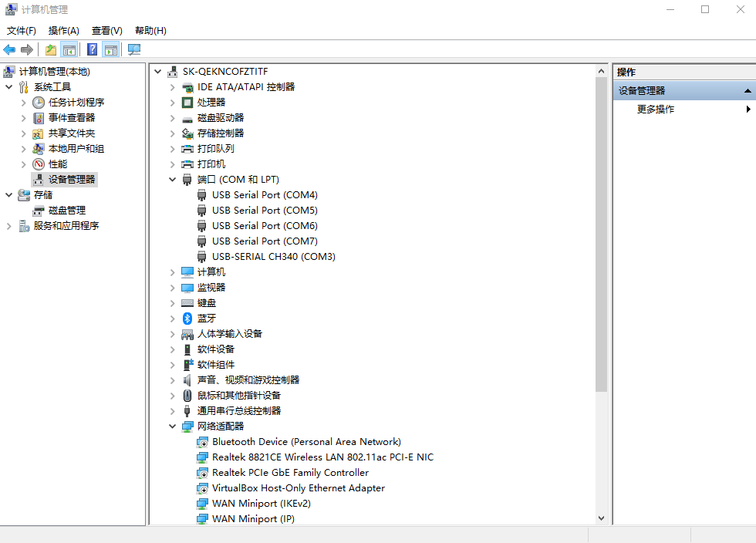Open the 操作(A) menu
Screen dimensions: 756x543
pyautogui.click(x=63, y=31)
